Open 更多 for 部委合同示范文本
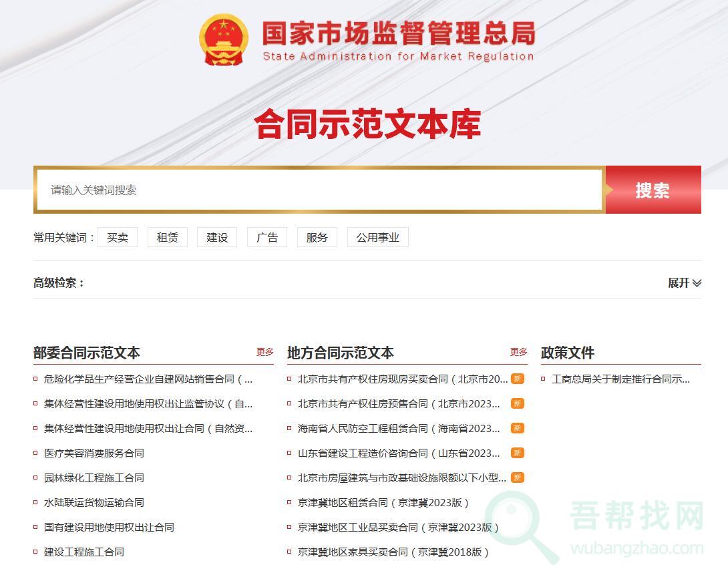This screenshot has width=728, height=577. tap(265, 352)
